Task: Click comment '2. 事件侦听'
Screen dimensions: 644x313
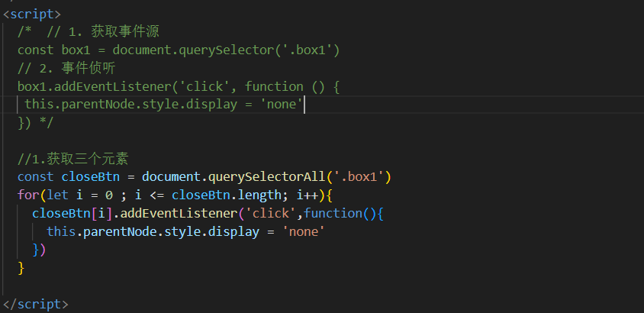Action: click(x=77, y=68)
